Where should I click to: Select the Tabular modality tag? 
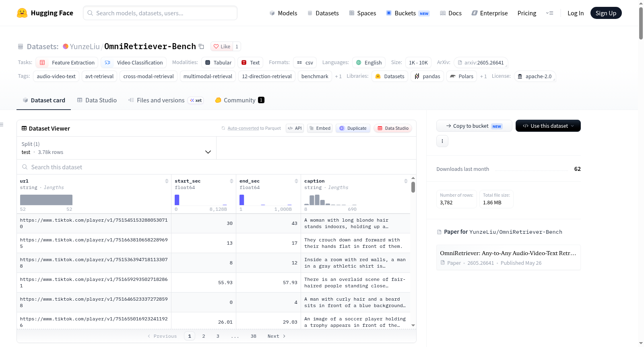point(218,62)
